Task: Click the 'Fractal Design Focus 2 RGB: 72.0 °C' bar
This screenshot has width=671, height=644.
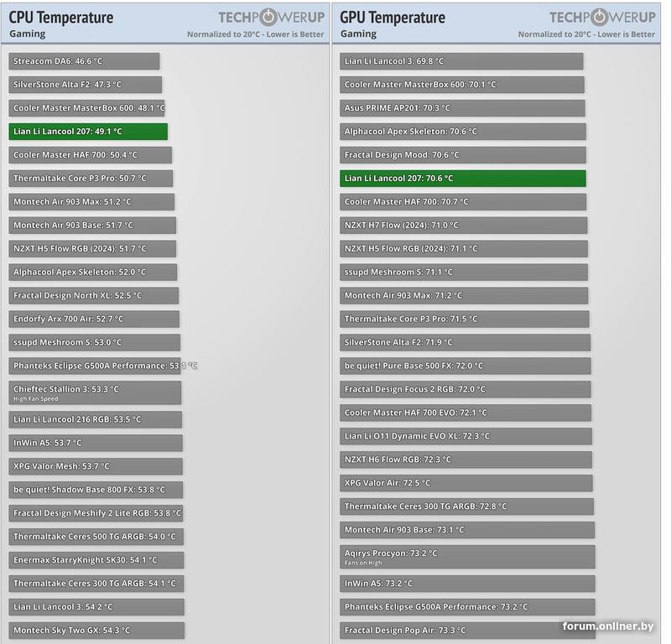Action: 466,389
